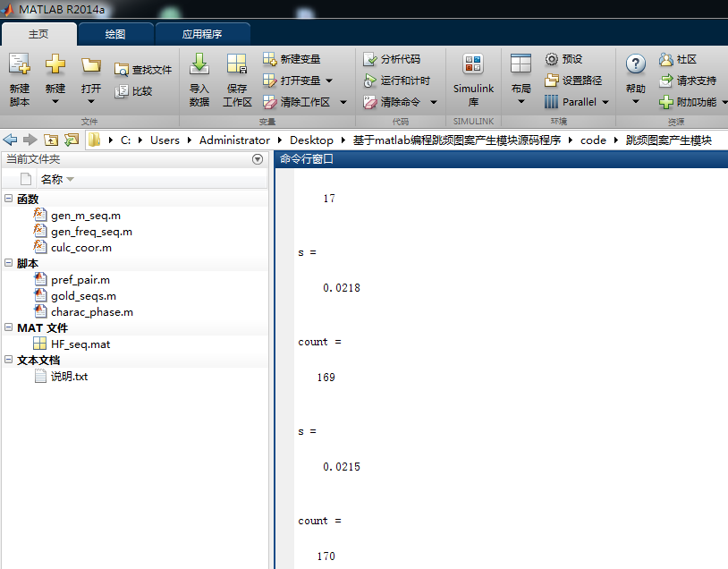This screenshot has width=728, height=569.
Task: Select pref_pair.m script
Action: pos(80,280)
